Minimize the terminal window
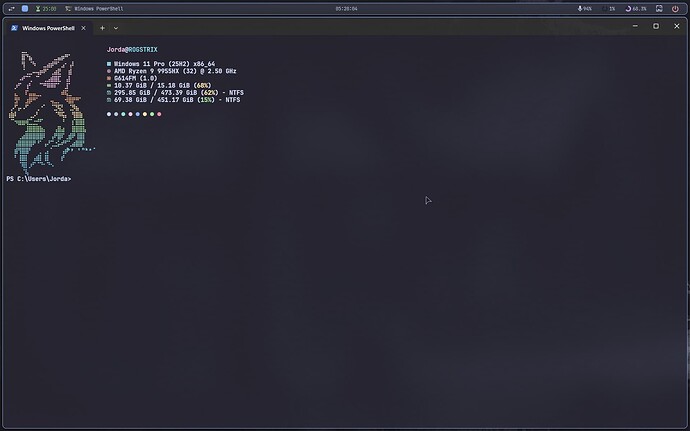690x431 pixels. click(634, 27)
